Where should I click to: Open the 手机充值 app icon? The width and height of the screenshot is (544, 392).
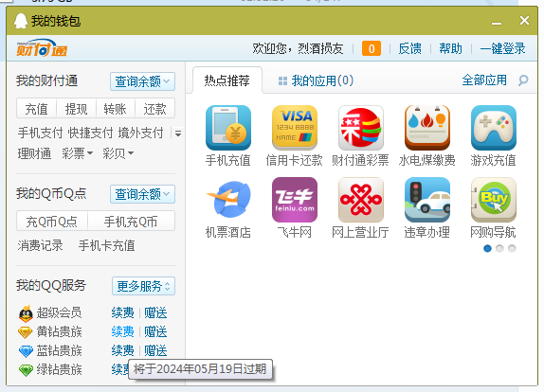click(x=228, y=128)
